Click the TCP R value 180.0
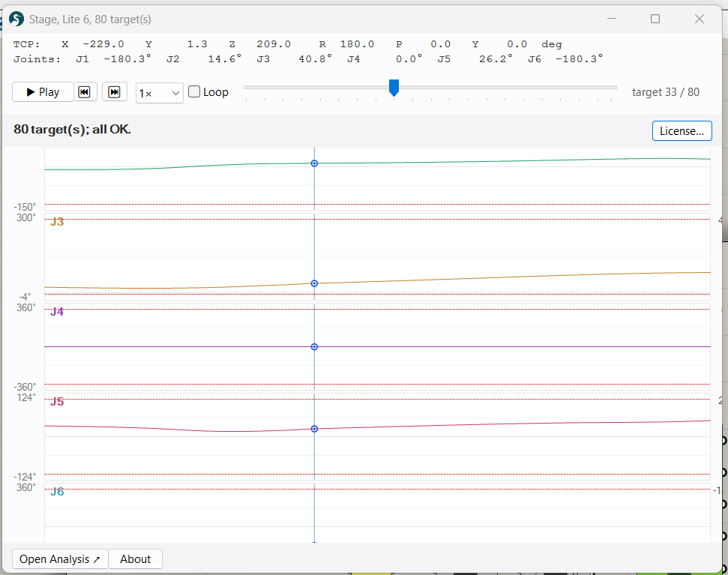728x575 pixels. [x=357, y=44]
